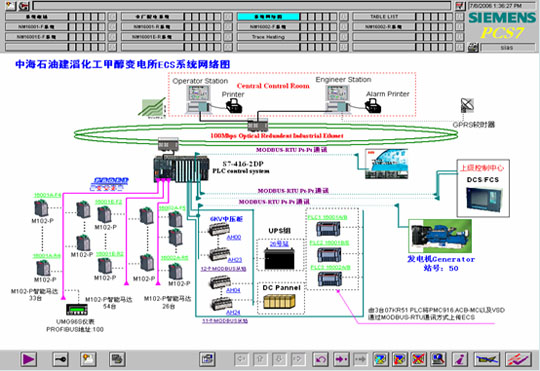Expand picture tree next to Trace Heating
Screen dimensions: 540x371
click(x=343, y=37)
